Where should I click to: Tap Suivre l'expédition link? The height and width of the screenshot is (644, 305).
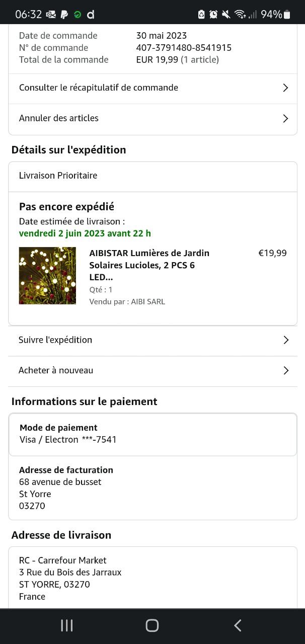tap(55, 340)
